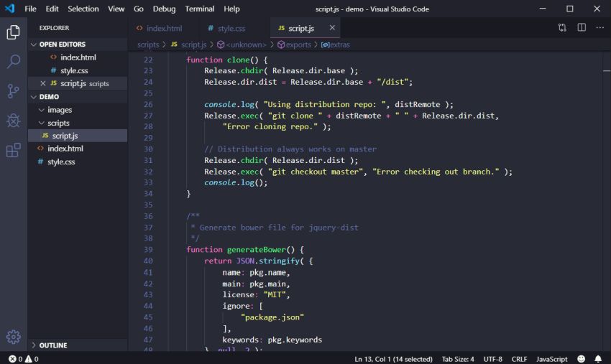The image size is (611, 364).
Task: Open the Extensions view
Action: click(x=13, y=150)
